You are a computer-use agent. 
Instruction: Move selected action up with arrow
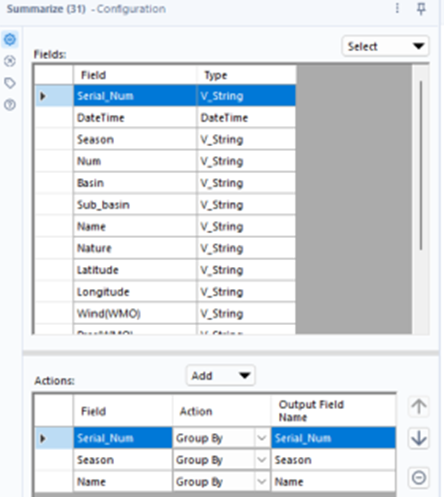(x=419, y=407)
